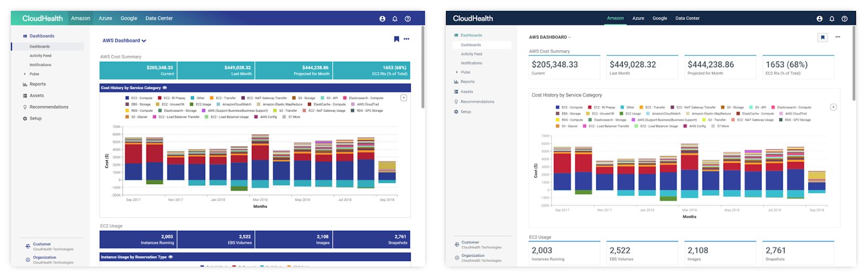Click Reports chart icon in dark-header sidebar
The width and height of the screenshot is (868, 279).
tap(456, 82)
